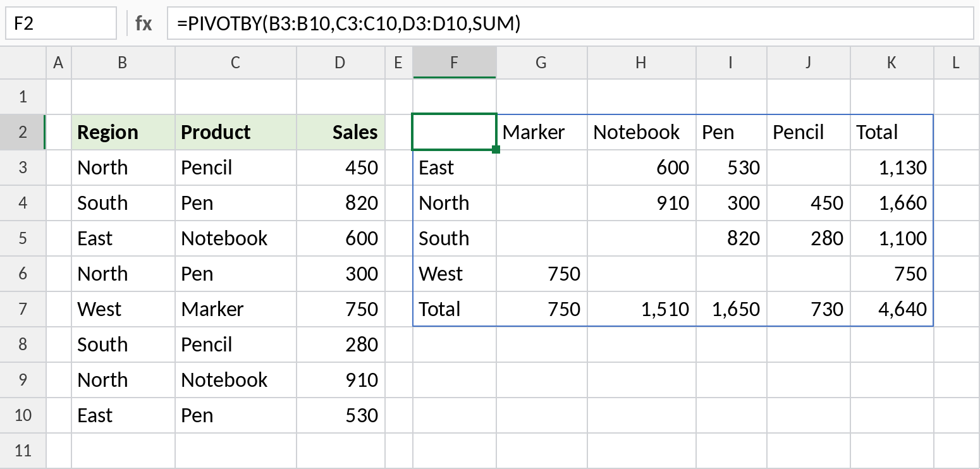
Task: Select row 10 header
Action: (x=23, y=415)
